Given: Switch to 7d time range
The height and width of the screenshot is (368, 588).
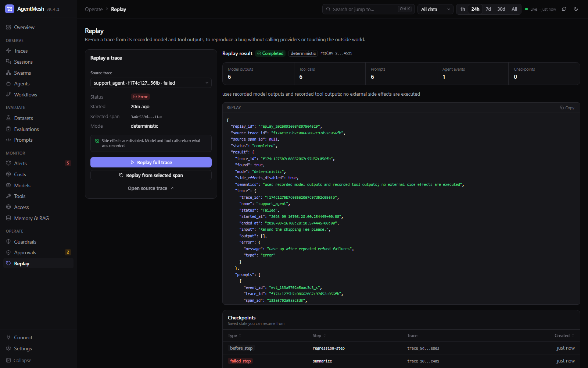Looking at the screenshot, I should [488, 9].
